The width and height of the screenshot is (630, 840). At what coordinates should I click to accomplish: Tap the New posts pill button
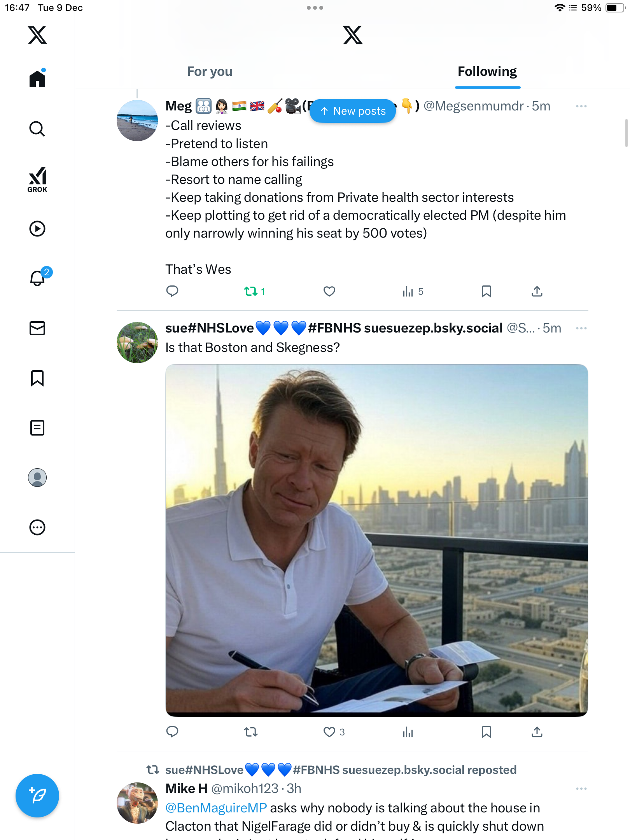(x=353, y=111)
